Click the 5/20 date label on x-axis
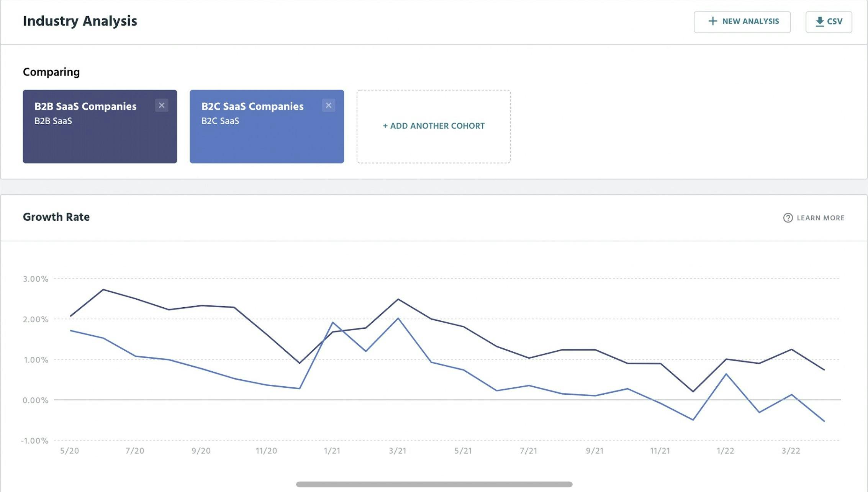 tap(69, 451)
